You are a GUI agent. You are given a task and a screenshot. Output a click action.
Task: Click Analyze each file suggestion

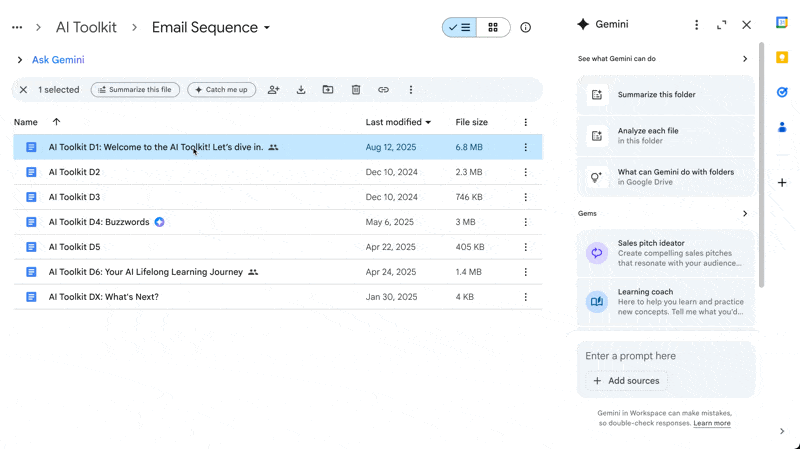[666, 136]
